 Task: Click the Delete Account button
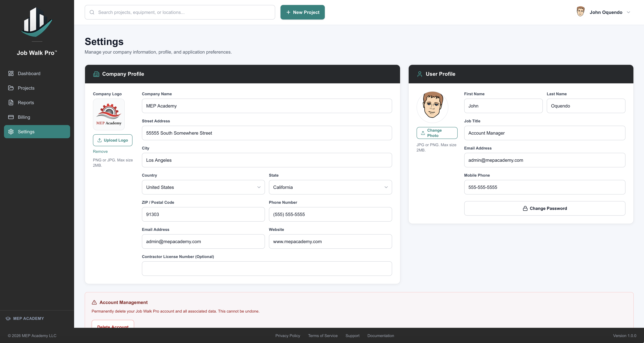click(x=113, y=324)
